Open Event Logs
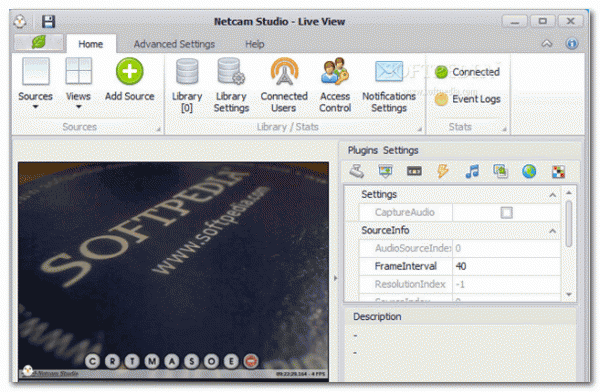 (x=468, y=99)
